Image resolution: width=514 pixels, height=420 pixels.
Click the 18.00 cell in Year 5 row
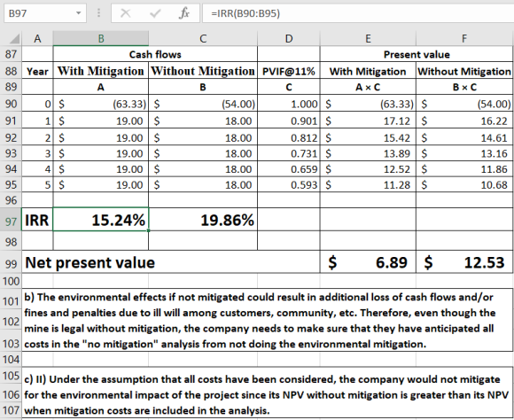pos(203,184)
